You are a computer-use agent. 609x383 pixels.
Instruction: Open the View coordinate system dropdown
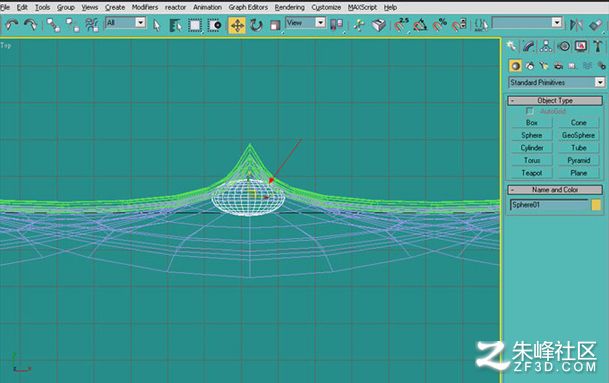[x=305, y=23]
